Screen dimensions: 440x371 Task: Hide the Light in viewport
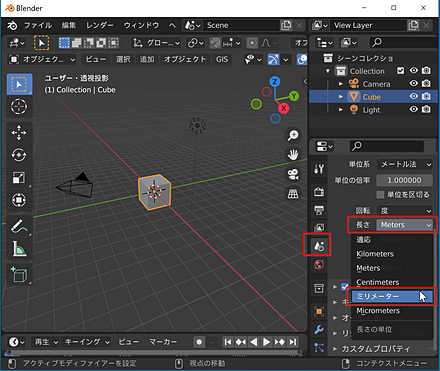tap(413, 109)
